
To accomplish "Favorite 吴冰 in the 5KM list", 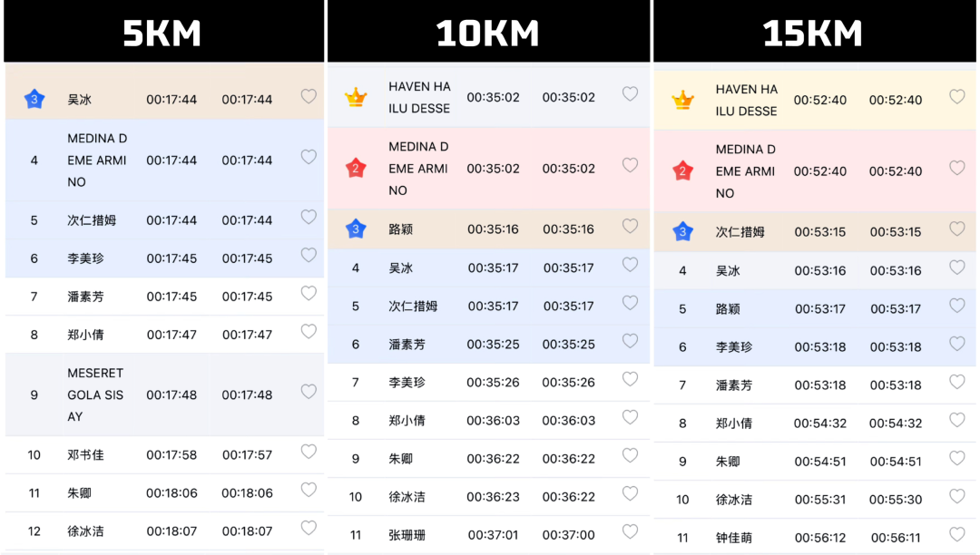I will (x=309, y=96).
